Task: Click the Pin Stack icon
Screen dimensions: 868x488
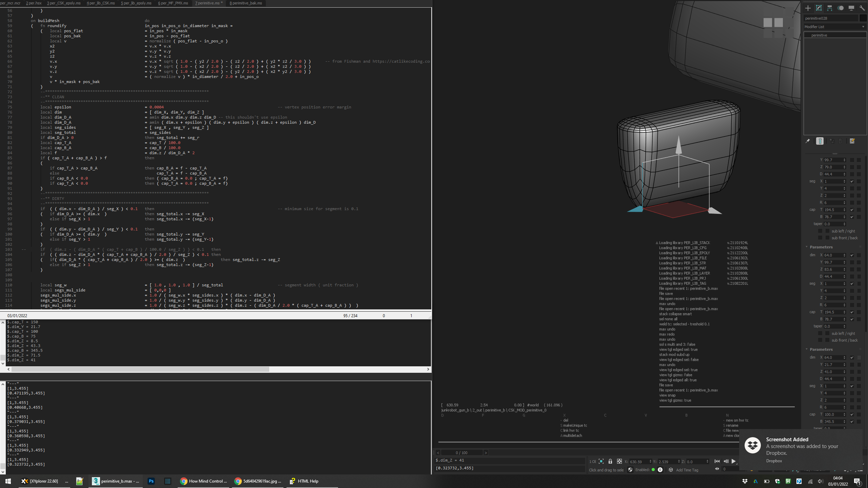Action: pyautogui.click(x=808, y=141)
